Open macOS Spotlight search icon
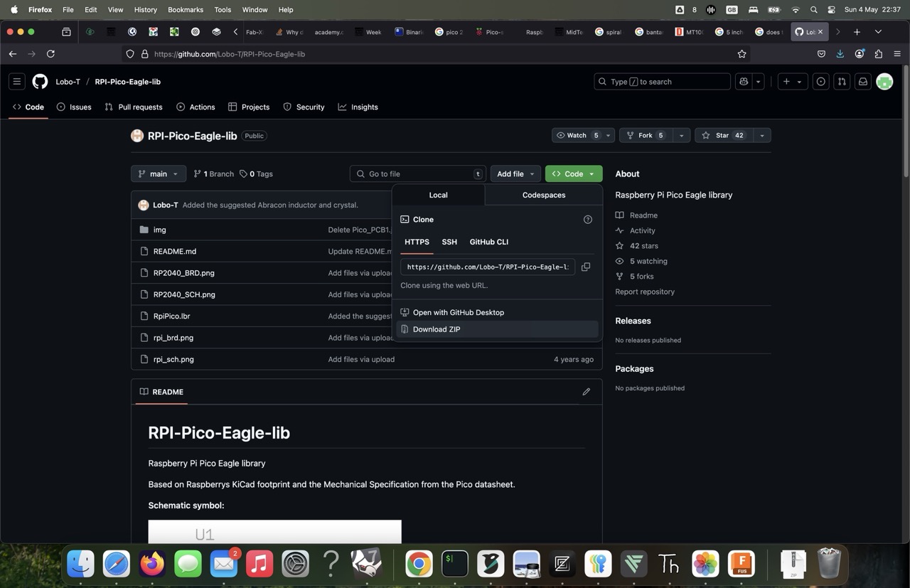Screen dimensions: 910x588 coord(813,10)
